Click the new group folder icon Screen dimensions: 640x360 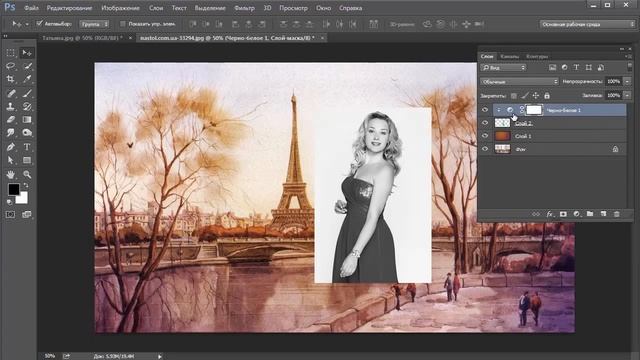pyautogui.click(x=590, y=214)
